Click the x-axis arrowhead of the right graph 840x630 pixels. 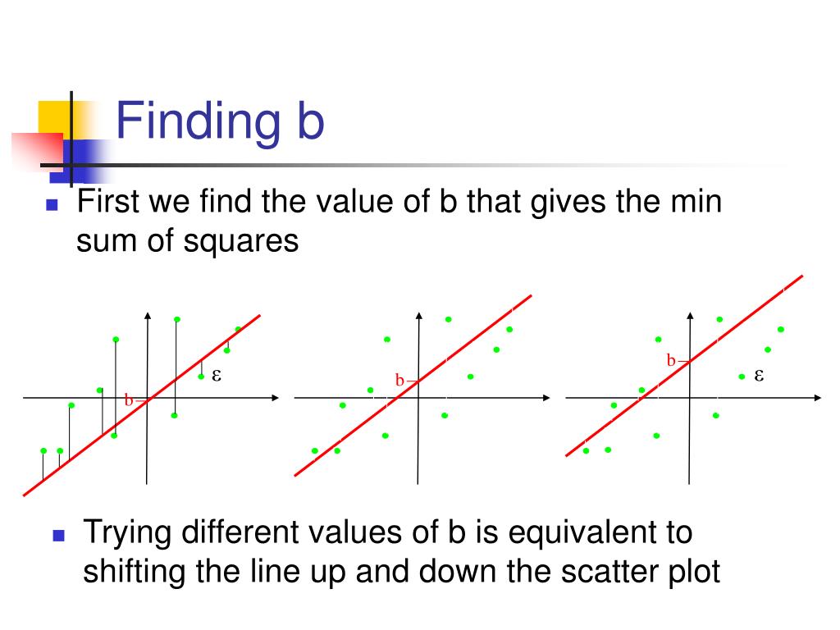(818, 398)
